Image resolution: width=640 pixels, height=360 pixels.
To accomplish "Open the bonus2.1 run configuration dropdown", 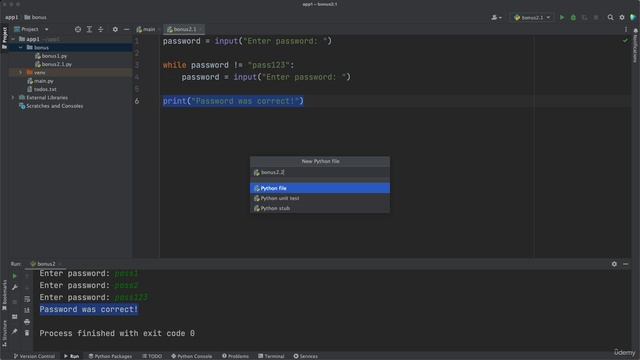I will (x=532, y=18).
